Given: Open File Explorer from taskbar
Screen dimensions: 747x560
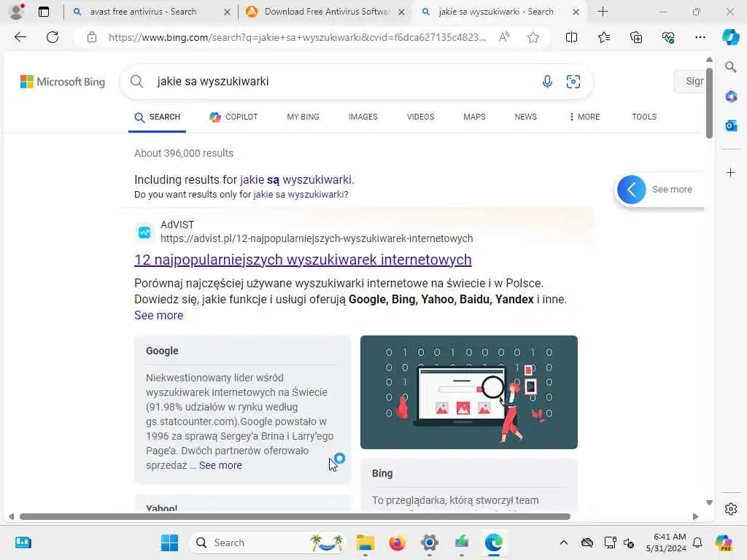Looking at the screenshot, I should 365,542.
